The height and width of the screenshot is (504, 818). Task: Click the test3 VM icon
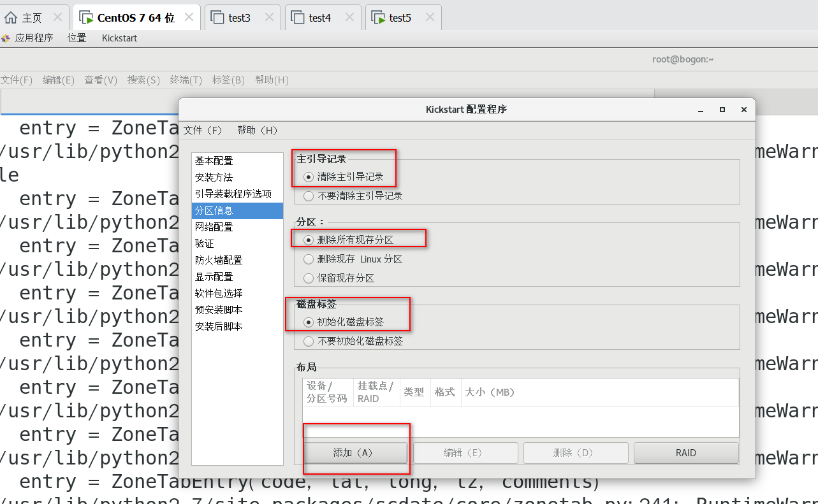coord(217,18)
